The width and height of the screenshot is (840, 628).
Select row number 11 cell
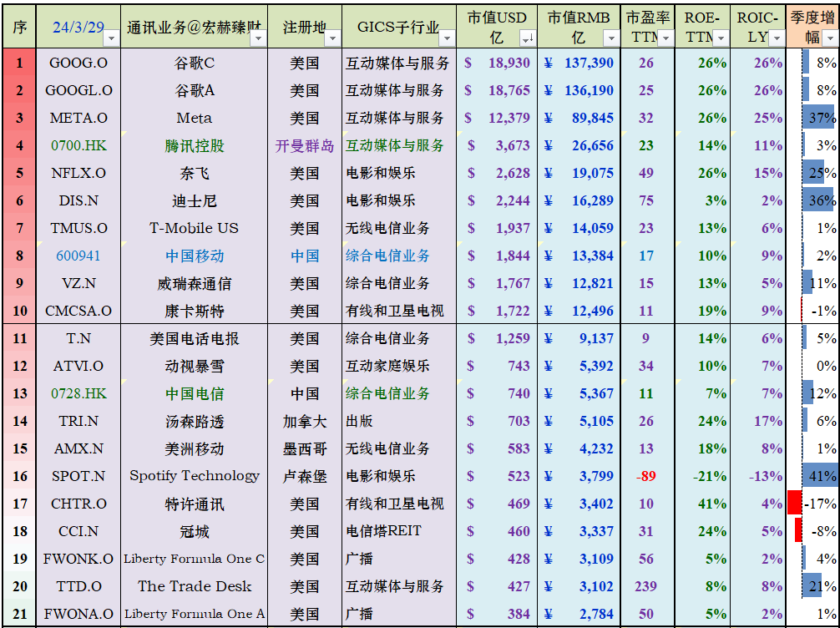(x=19, y=338)
